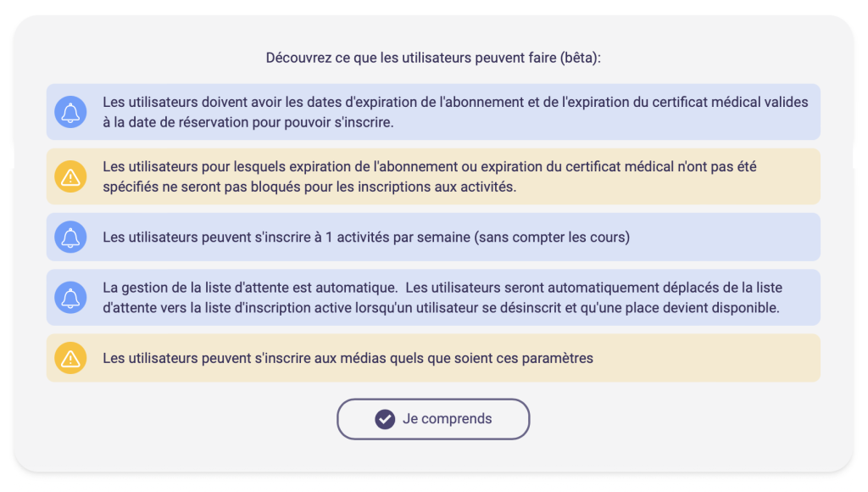Click the line starting "spécifiés ne seront pas bloqués"
The image size is (868, 492).
pos(309,187)
